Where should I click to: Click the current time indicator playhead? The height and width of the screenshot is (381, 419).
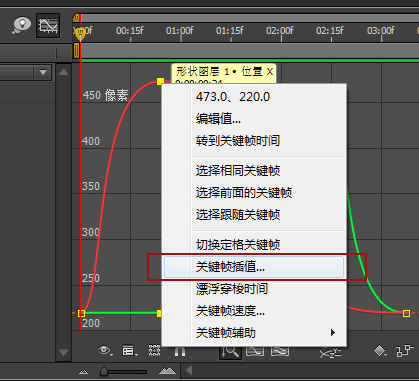[80, 34]
